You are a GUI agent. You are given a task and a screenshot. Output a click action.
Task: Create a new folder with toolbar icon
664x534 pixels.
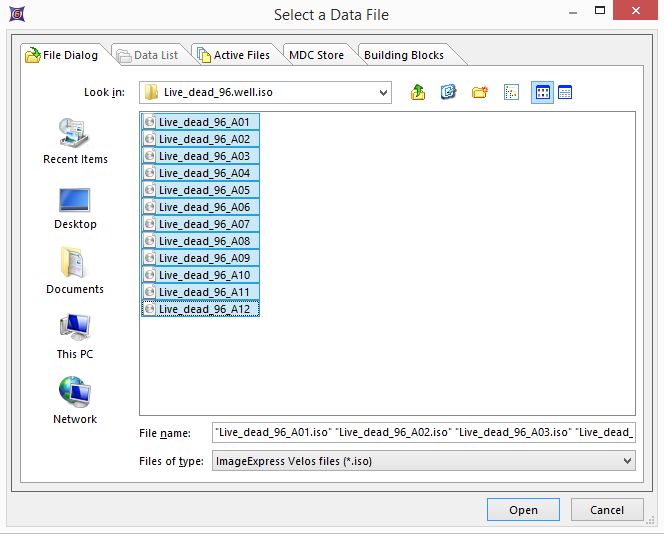[480, 92]
